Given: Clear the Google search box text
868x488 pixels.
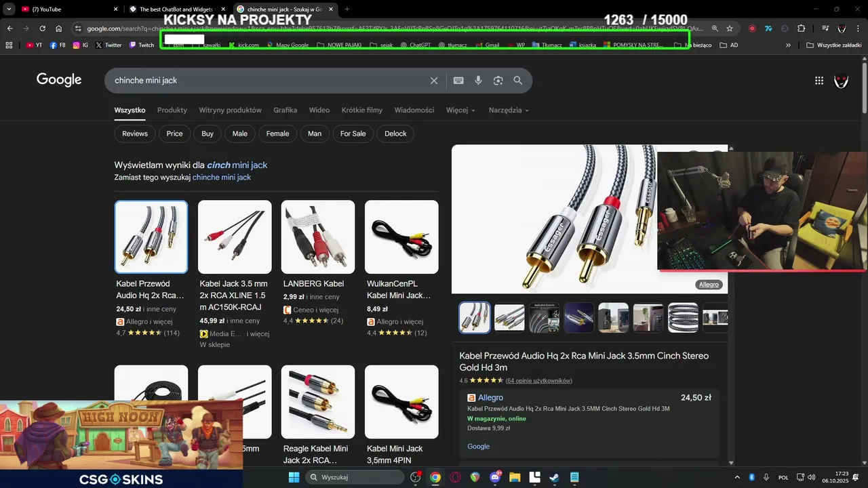Looking at the screenshot, I should click(434, 81).
